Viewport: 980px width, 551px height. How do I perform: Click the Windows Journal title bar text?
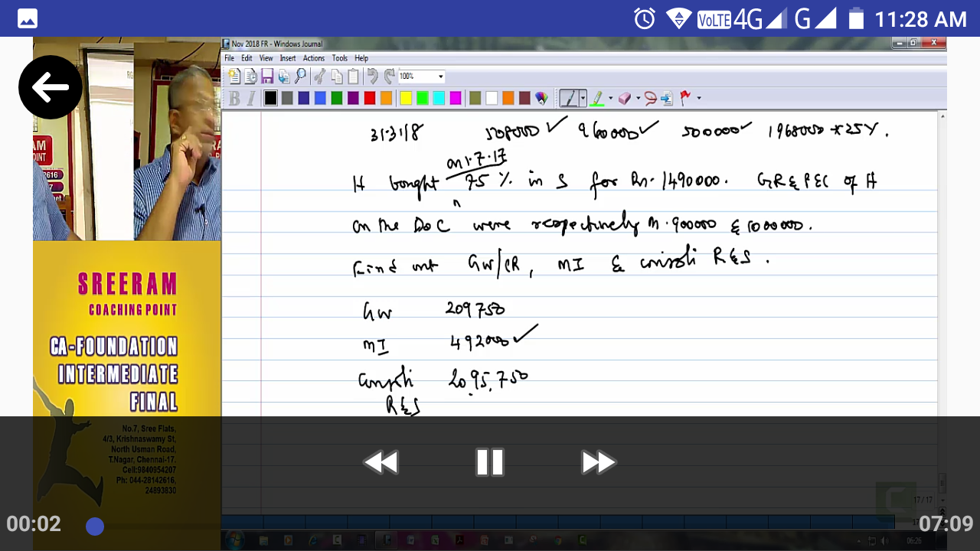277,44
